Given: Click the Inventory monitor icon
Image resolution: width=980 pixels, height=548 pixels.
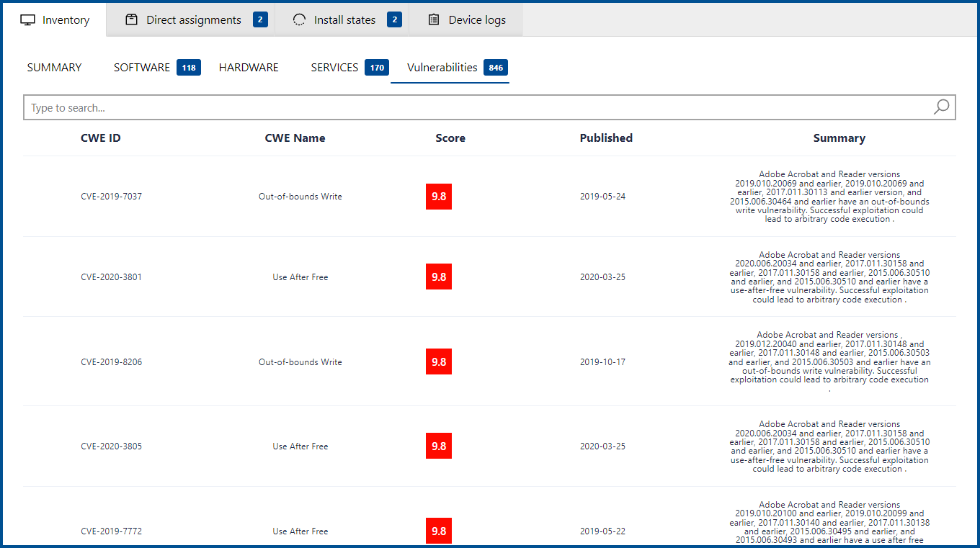Looking at the screenshot, I should pyautogui.click(x=27, y=20).
